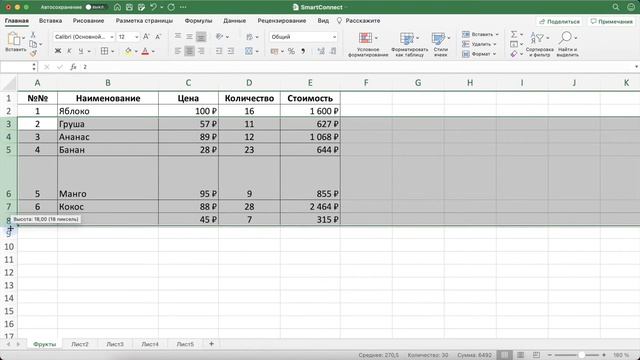Click the Paste (Вставить) clipboard button

[15, 42]
